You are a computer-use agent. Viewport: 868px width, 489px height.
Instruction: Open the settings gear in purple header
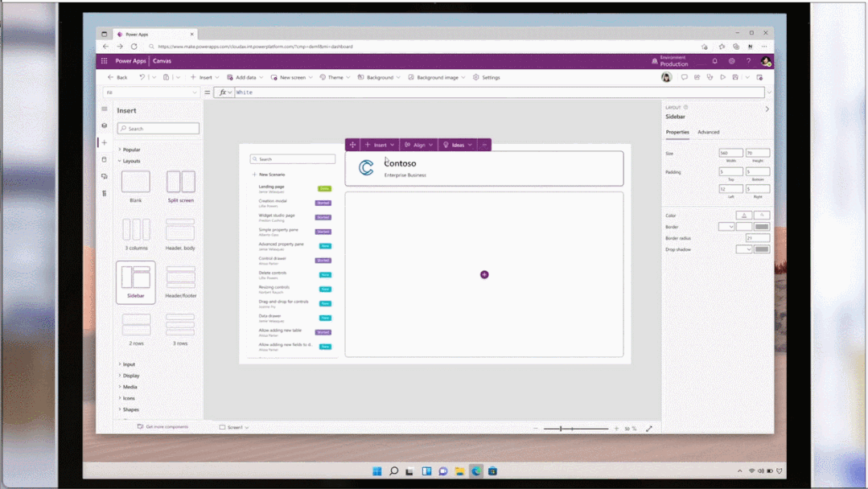732,61
